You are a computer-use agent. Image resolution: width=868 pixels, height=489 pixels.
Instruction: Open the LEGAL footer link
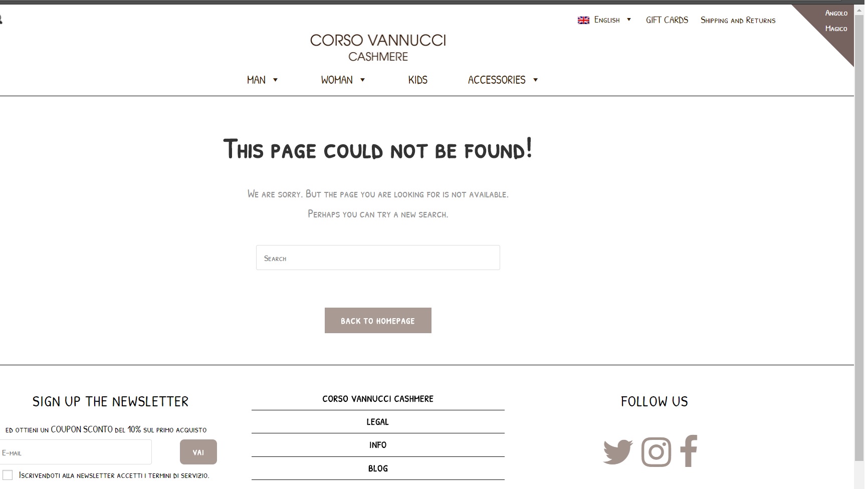(378, 422)
